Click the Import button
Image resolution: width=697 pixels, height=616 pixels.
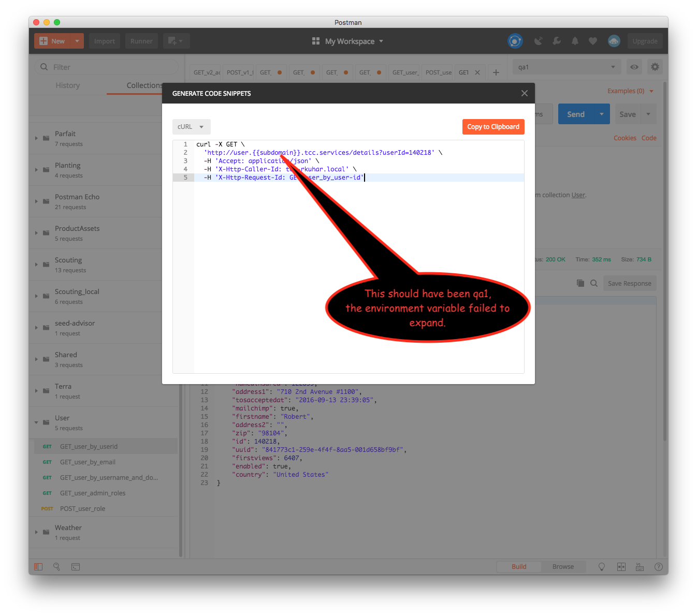(x=105, y=41)
